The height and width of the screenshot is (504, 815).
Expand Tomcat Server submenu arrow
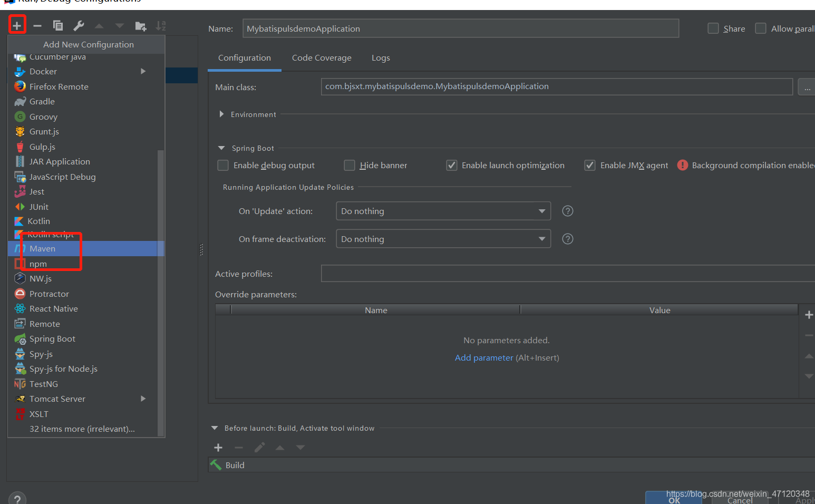143,399
